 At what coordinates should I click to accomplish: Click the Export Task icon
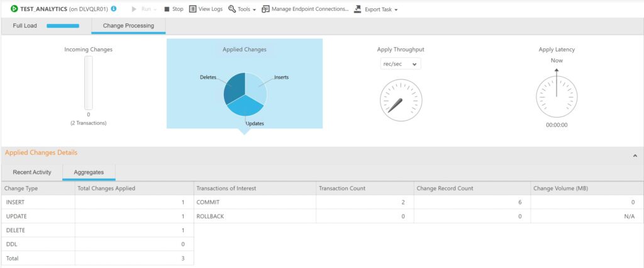(358, 9)
